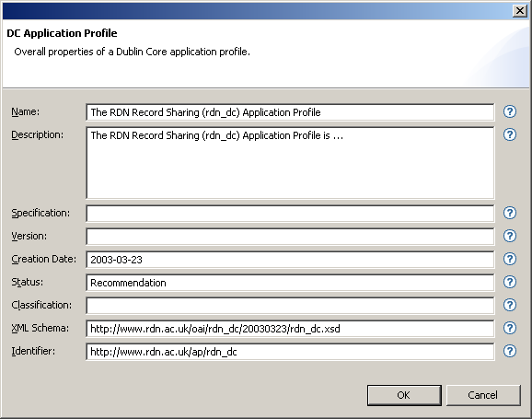Open help for the Identifier field
532x419 pixels.
click(x=510, y=351)
